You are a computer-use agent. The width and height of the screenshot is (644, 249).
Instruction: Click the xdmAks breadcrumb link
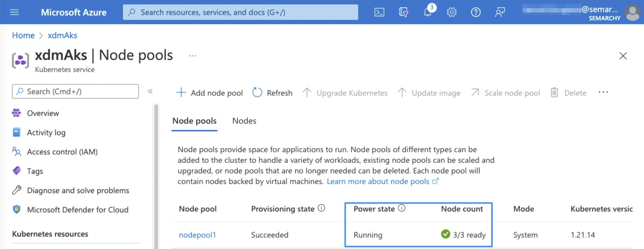pyautogui.click(x=62, y=35)
